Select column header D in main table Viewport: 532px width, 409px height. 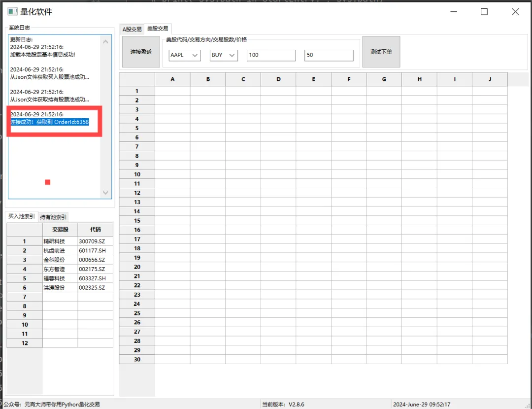(x=278, y=79)
